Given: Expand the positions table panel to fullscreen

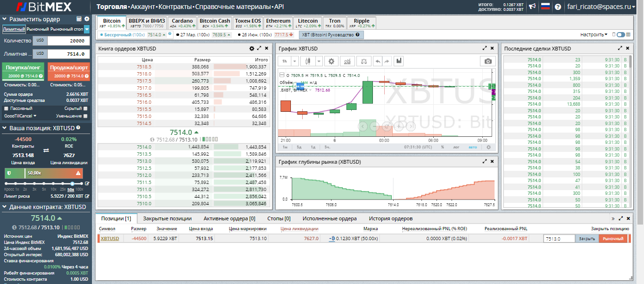Looking at the screenshot, I should 620,218.
